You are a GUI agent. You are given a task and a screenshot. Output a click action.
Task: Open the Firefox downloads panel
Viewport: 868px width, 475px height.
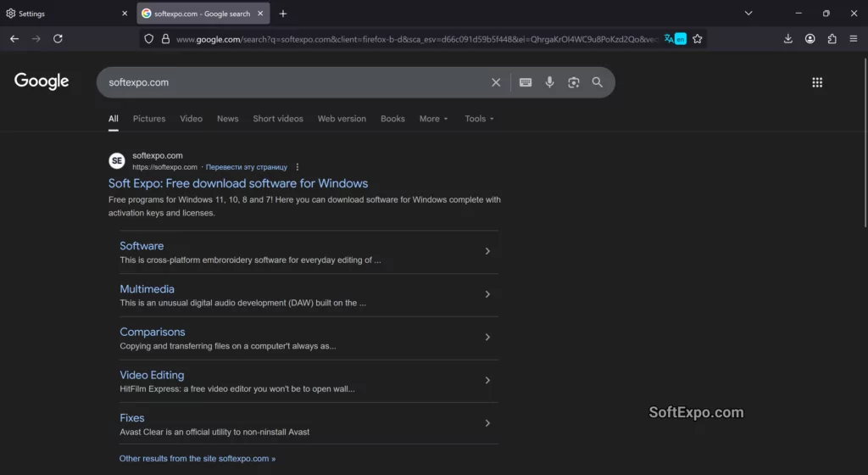point(788,39)
